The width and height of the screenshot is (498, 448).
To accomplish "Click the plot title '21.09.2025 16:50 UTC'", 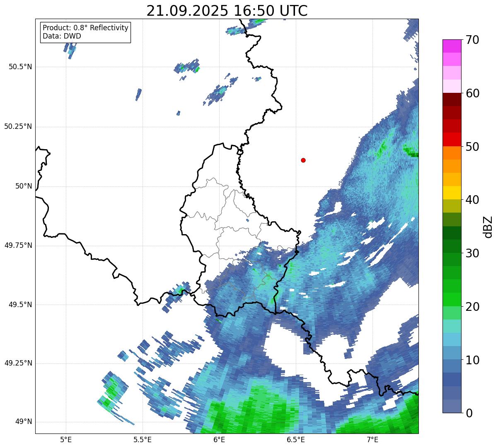I will click(x=227, y=11).
